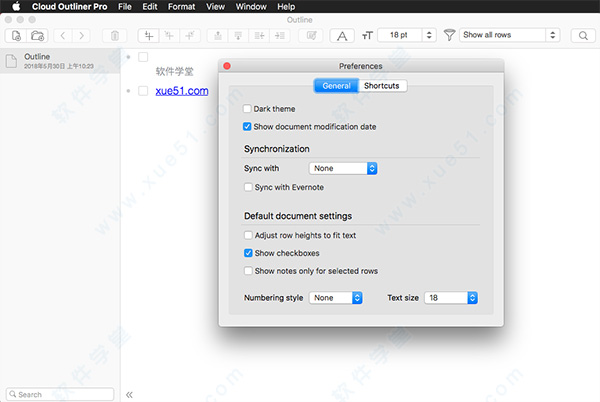Click the filter funnel icon
The width and height of the screenshot is (600, 402).
click(449, 35)
